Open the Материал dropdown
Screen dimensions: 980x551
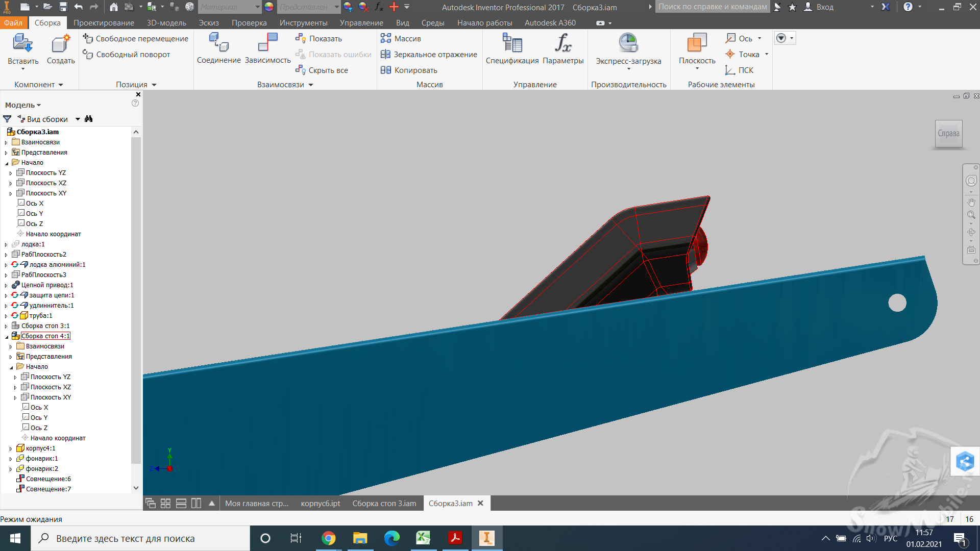(x=230, y=7)
